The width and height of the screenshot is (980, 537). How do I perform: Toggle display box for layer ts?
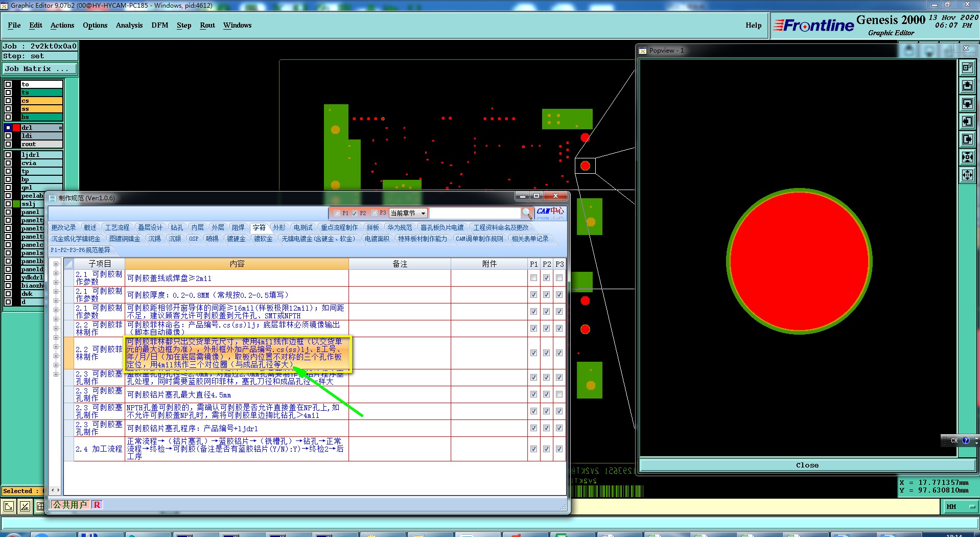(8, 92)
